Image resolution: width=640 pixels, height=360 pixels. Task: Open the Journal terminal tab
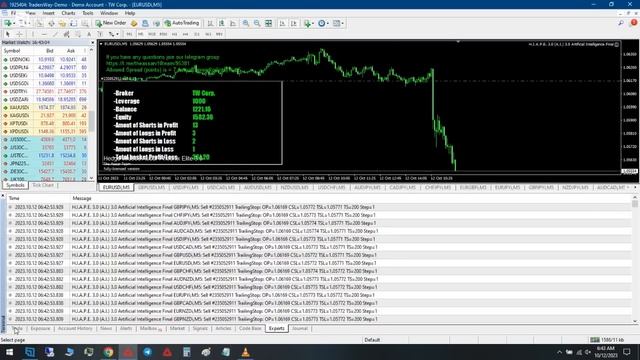pos(300,329)
